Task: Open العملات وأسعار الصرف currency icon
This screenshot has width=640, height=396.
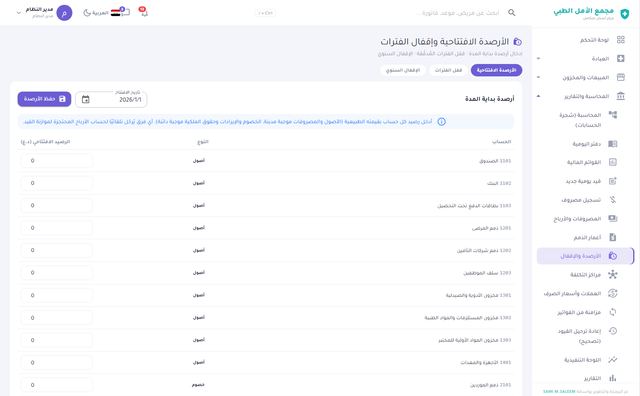Action: point(613,293)
